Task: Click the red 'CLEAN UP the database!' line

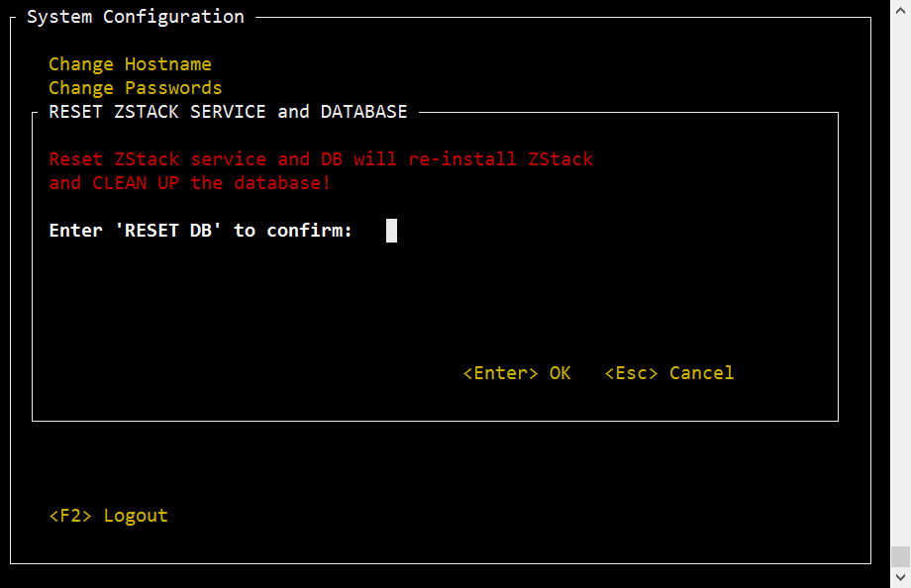Action: click(189, 183)
